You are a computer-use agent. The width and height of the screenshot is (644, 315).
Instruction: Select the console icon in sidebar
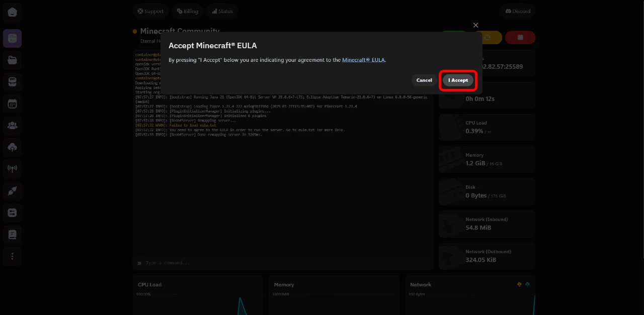[12, 38]
